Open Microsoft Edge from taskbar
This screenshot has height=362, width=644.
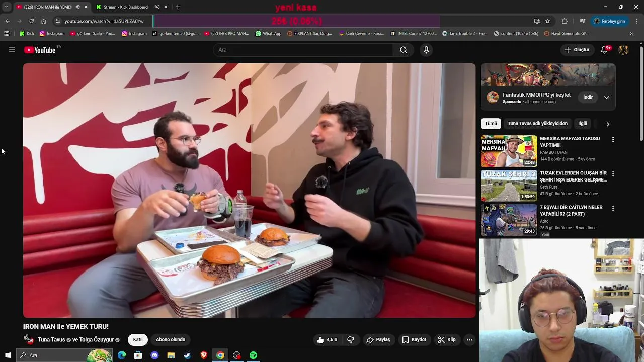click(121, 355)
